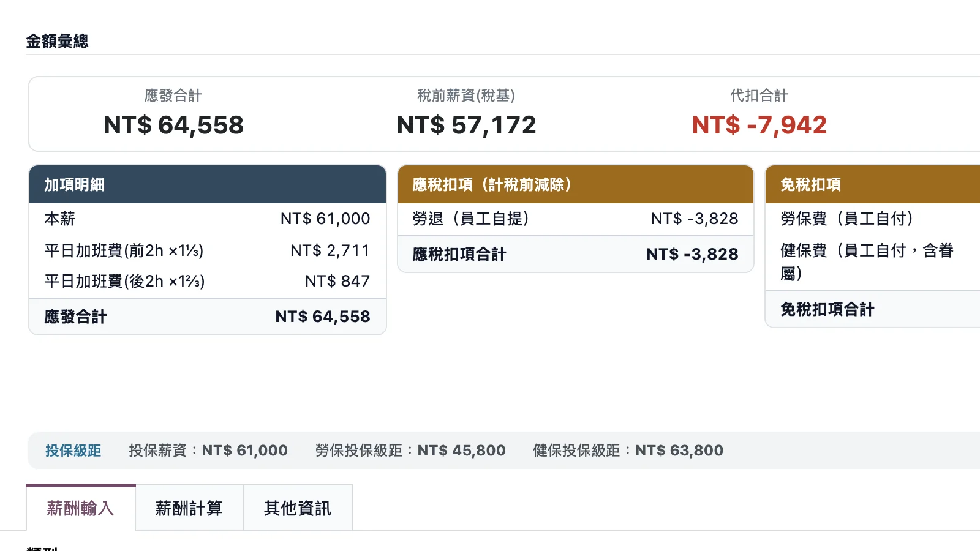
Task: Click the 應稅扣項合計 total row
Action: coord(576,254)
